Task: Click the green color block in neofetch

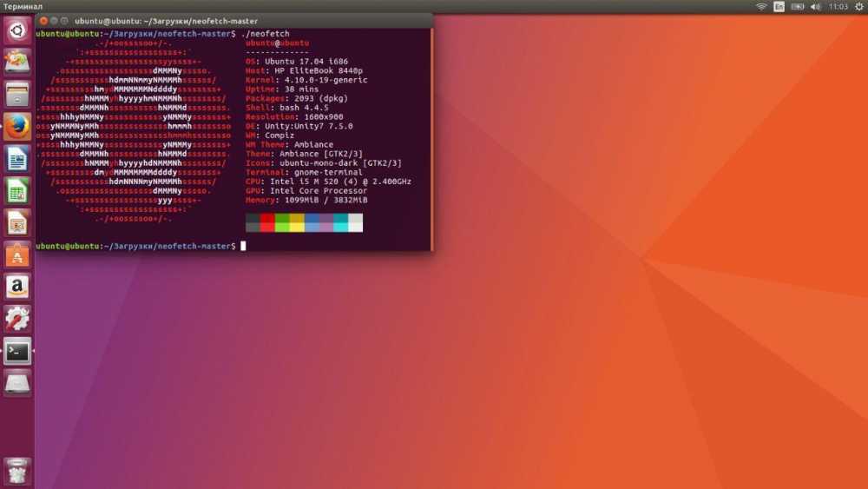Action: coord(282,222)
